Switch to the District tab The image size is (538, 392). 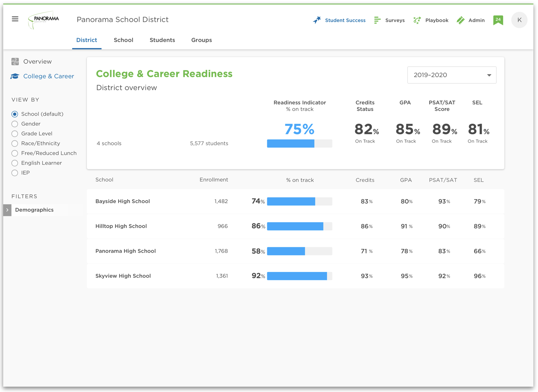click(x=87, y=40)
